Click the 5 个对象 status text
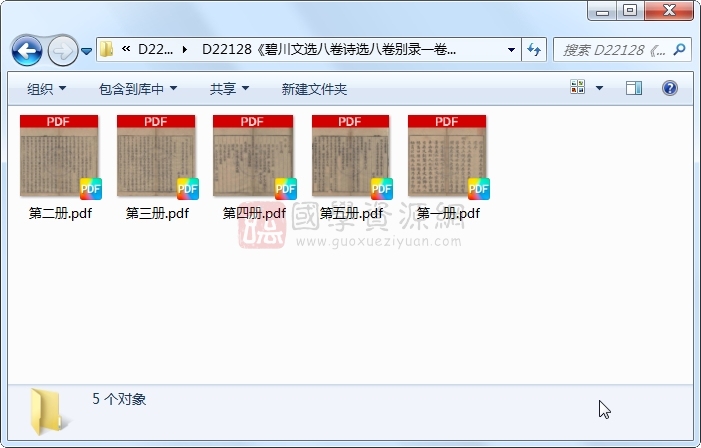 (119, 399)
